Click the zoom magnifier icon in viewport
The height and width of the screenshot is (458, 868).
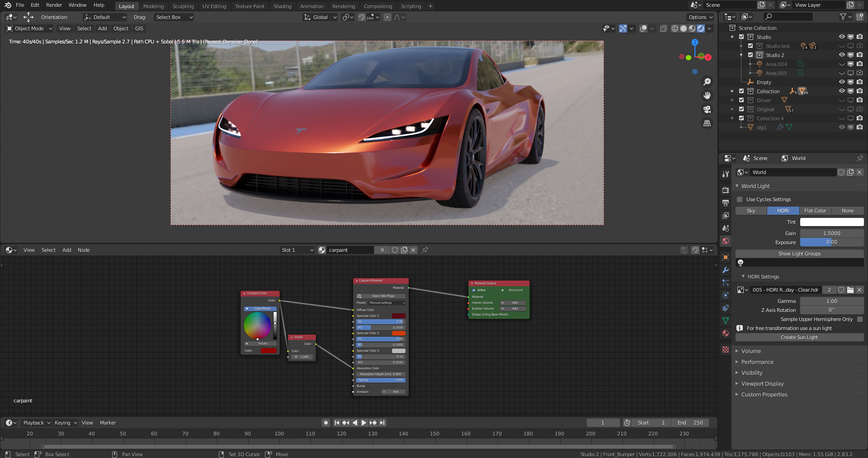tap(707, 82)
